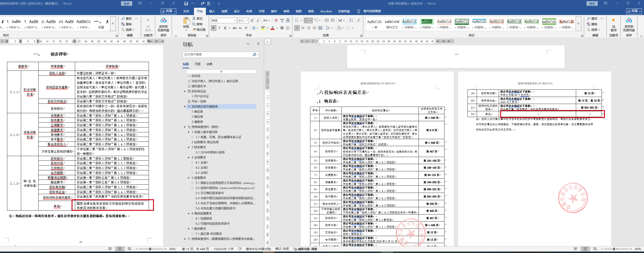Click the Clear All Formatting eraser icon

click(276, 21)
